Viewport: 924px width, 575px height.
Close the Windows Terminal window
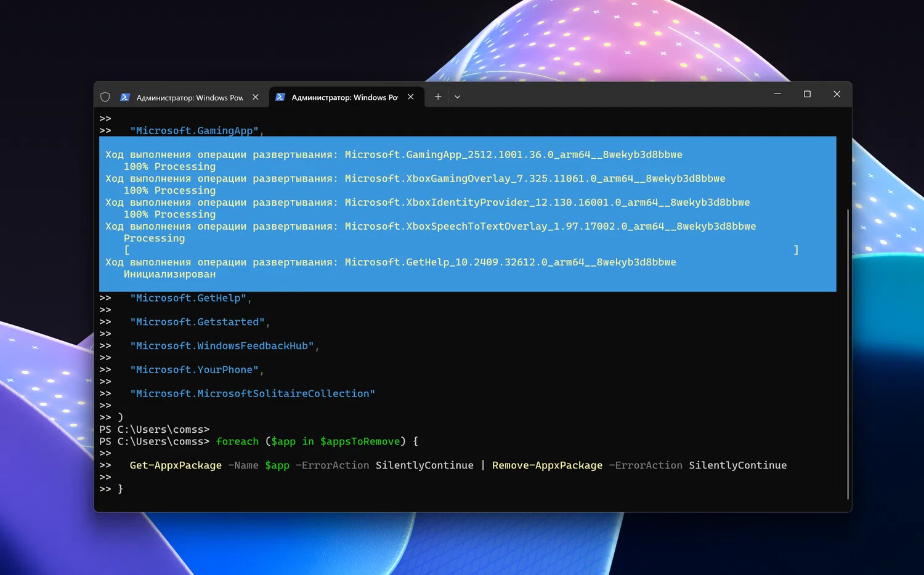coord(837,94)
